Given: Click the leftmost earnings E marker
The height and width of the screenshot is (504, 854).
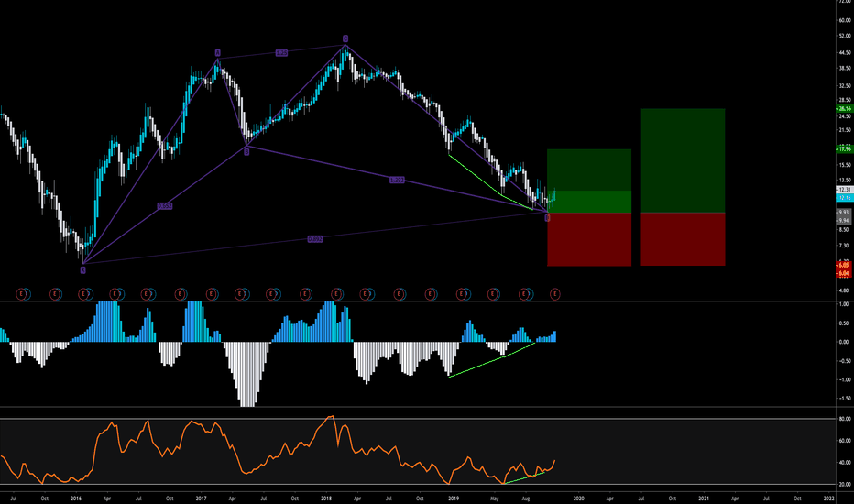Looking at the screenshot, I should 21,294.
